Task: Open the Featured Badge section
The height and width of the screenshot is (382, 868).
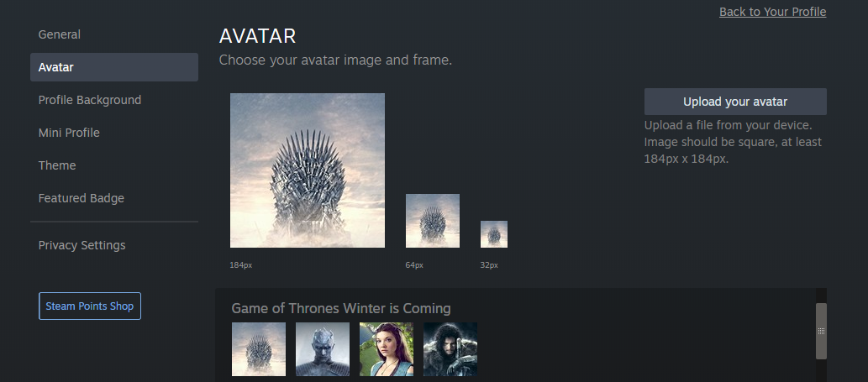Action: tap(82, 198)
